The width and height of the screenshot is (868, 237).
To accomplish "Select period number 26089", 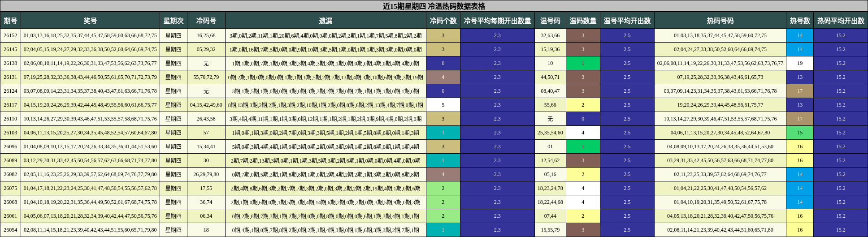I will tap(10, 160).
